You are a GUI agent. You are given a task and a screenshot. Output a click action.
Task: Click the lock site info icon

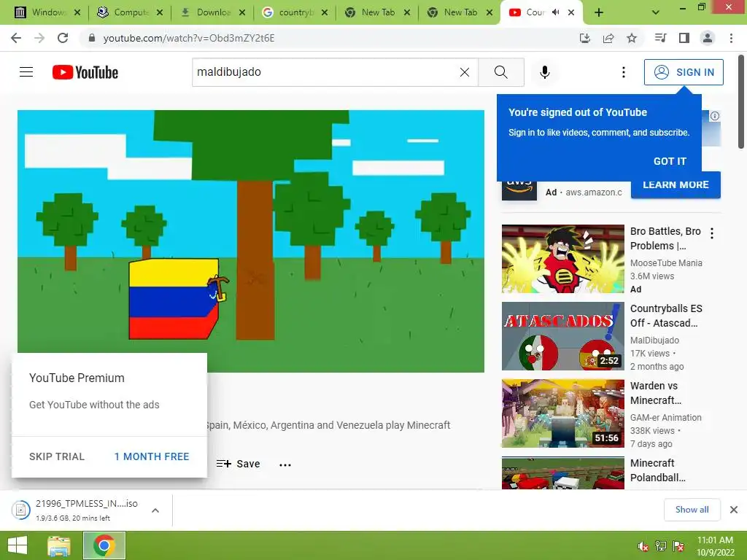coord(92,38)
